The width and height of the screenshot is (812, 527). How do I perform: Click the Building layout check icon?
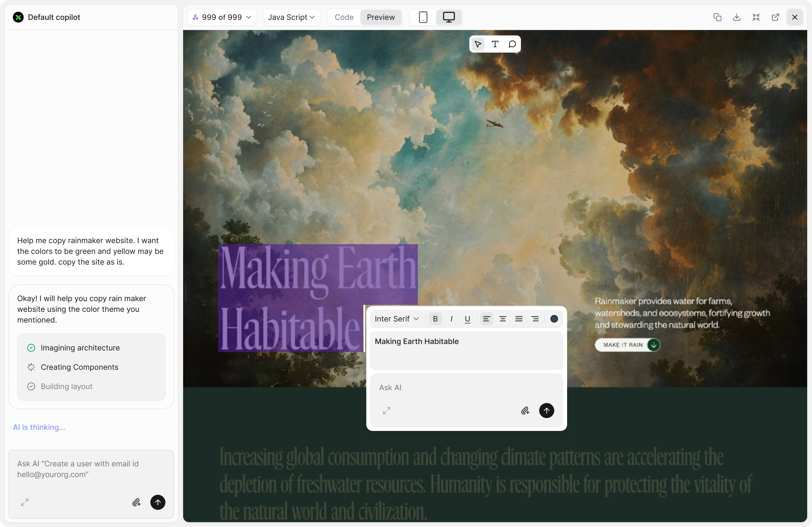(x=31, y=386)
